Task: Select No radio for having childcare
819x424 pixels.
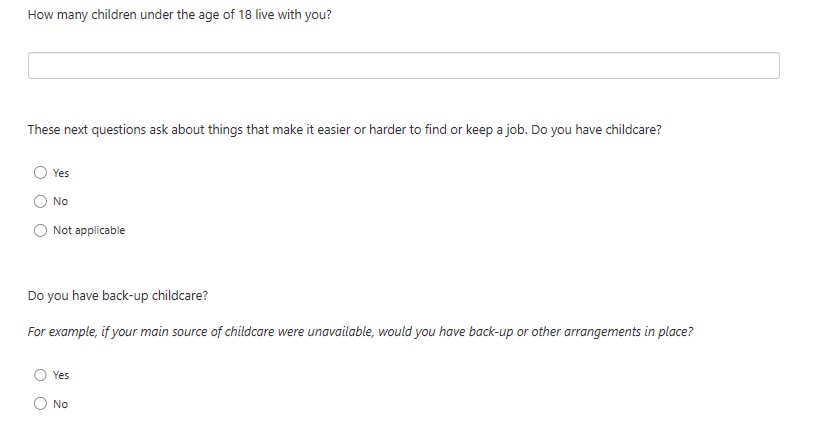Action: (40, 201)
